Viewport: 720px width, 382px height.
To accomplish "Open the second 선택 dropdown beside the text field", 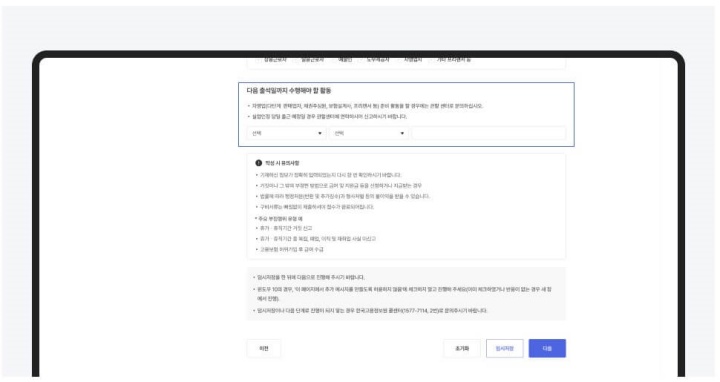I will (369, 133).
